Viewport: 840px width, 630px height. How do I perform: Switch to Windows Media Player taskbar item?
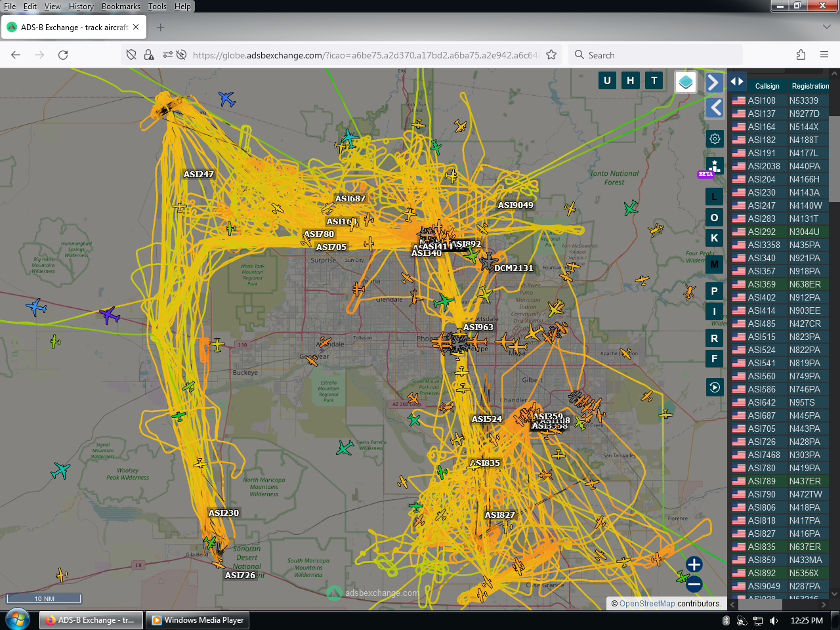[198, 620]
